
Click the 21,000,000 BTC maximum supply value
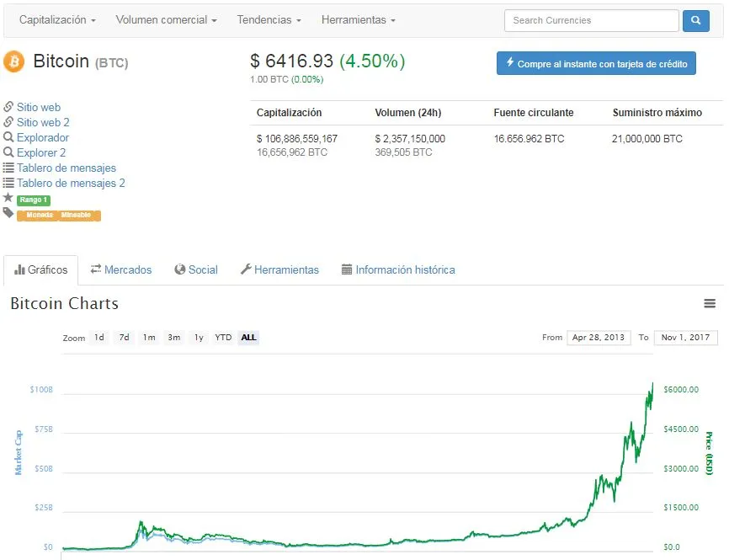(647, 139)
